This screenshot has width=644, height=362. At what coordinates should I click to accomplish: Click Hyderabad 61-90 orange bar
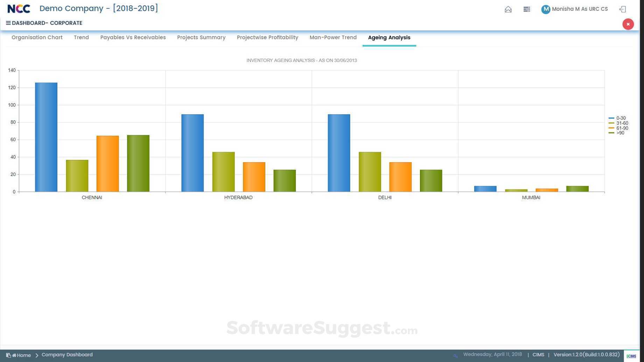coord(254,177)
